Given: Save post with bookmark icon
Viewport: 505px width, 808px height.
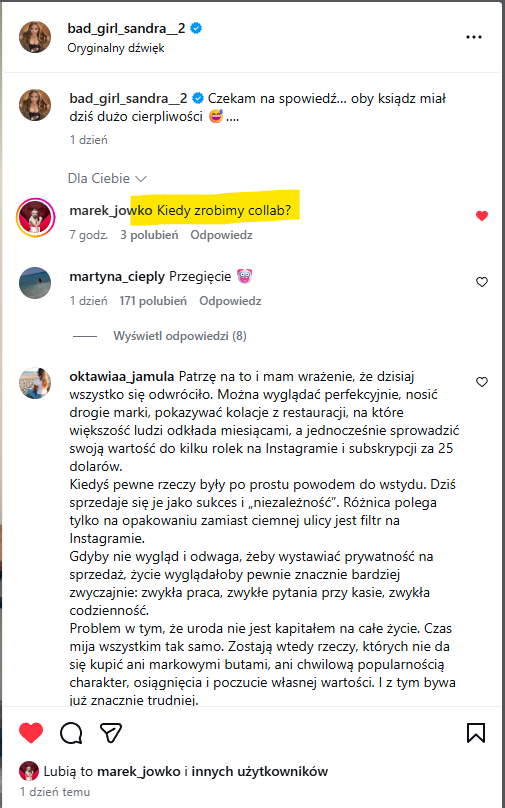Looking at the screenshot, I should click(476, 732).
